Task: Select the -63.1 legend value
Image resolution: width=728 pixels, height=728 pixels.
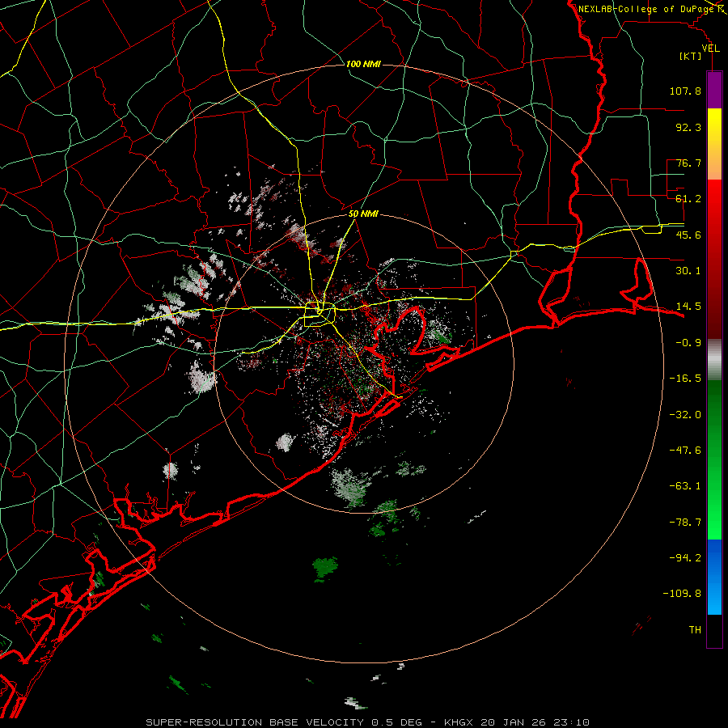Action: click(x=685, y=486)
